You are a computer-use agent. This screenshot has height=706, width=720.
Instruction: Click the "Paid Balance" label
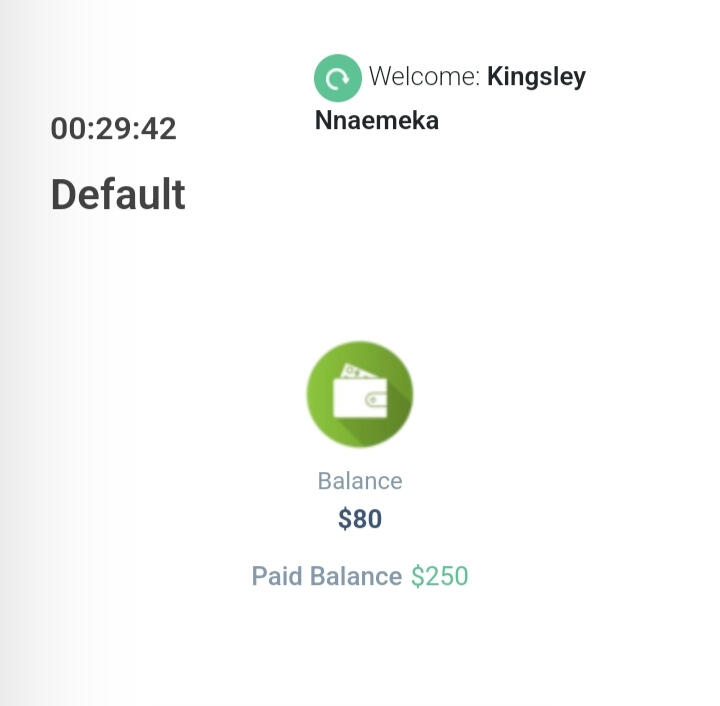(326, 577)
